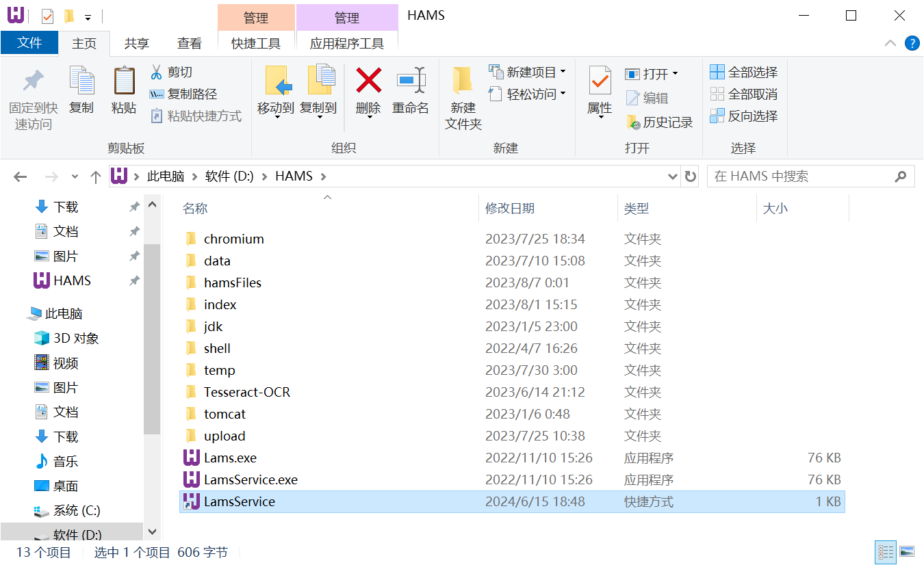Select the Tesseract-OCR folder
Image resolution: width=924 pixels, height=565 pixels.
[246, 392]
